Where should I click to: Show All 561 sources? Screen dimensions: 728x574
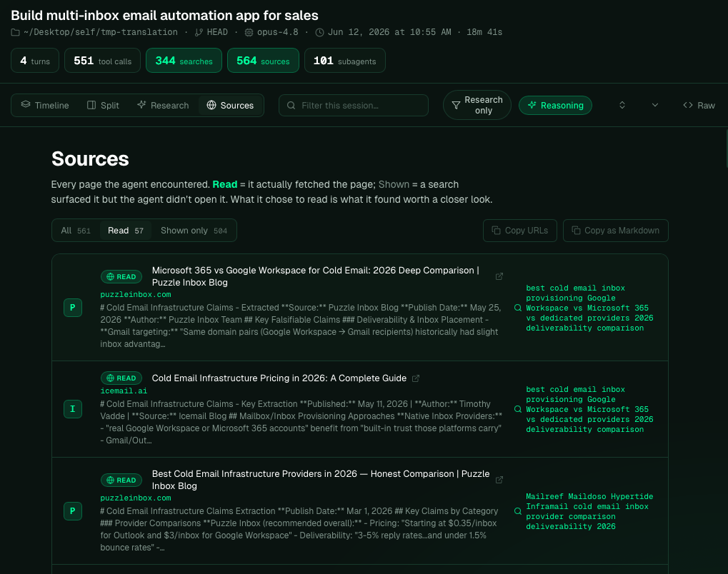tap(76, 231)
